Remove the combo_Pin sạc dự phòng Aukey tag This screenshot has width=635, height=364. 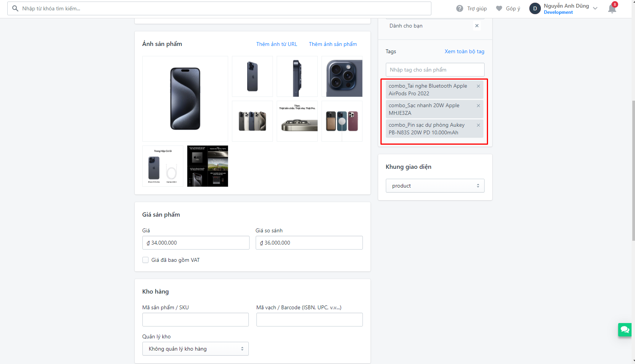(478, 125)
